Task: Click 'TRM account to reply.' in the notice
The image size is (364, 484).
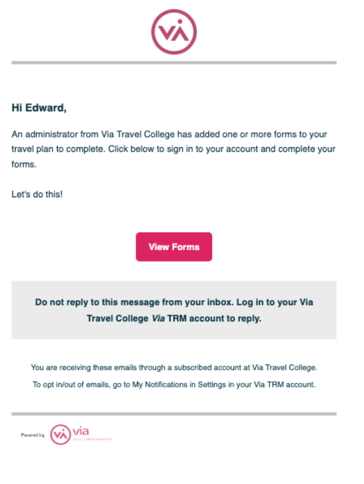Action: point(214,318)
